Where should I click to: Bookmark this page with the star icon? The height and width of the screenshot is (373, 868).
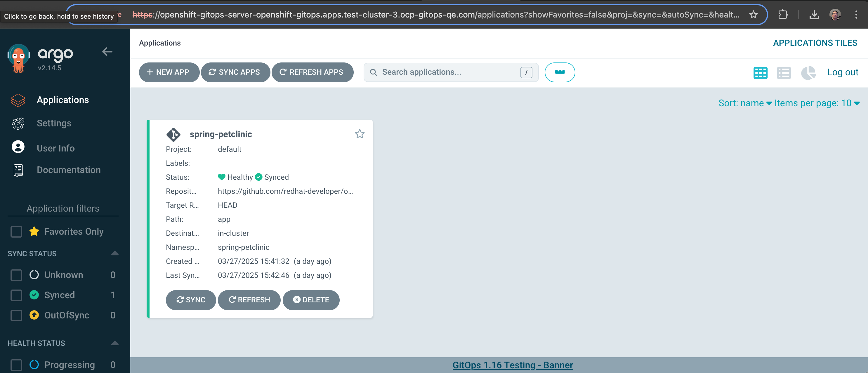click(754, 15)
